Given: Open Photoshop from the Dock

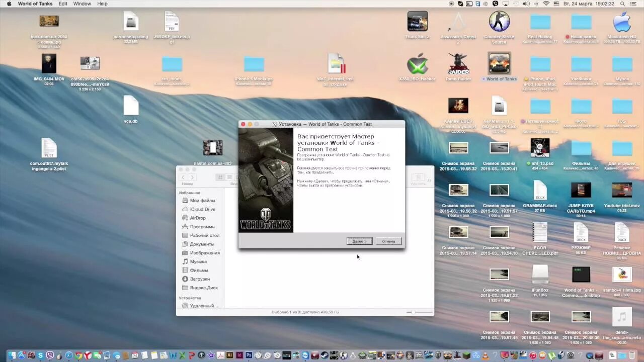Looking at the screenshot, I should (249, 355).
